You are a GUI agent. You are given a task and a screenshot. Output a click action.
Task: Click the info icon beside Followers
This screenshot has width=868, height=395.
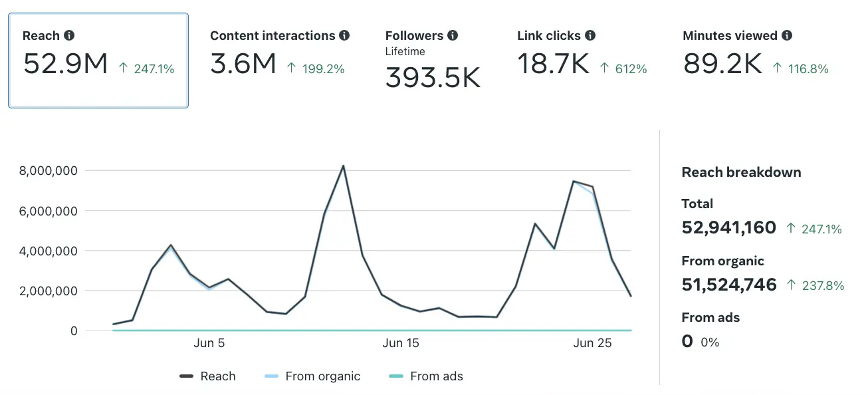coord(453,36)
